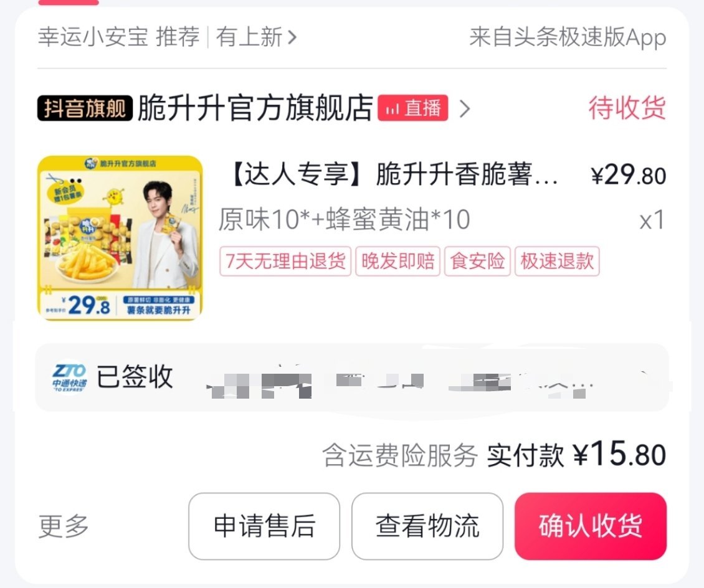Viewport: 704px width, 588px height.
Task: Tap the 极速退款 service tag
Action: (x=557, y=261)
